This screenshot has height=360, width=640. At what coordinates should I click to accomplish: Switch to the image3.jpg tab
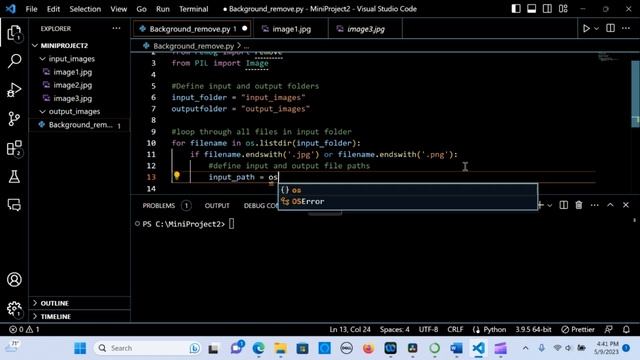(x=365, y=29)
